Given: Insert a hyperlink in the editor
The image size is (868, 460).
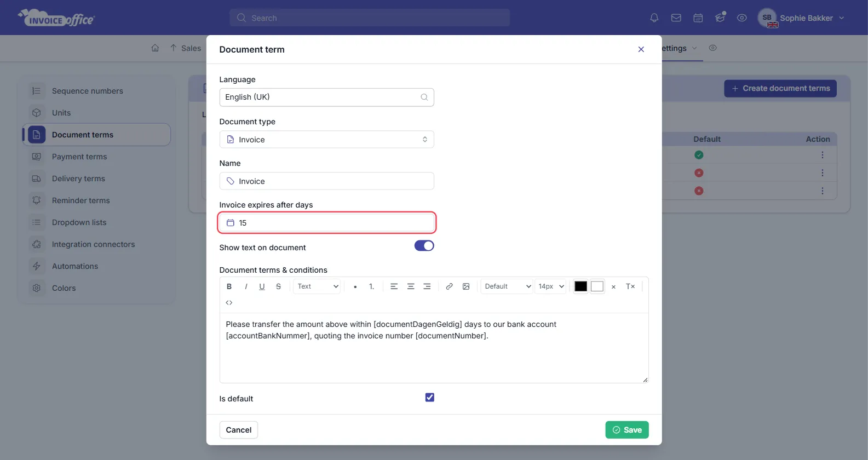Looking at the screenshot, I should coord(449,286).
